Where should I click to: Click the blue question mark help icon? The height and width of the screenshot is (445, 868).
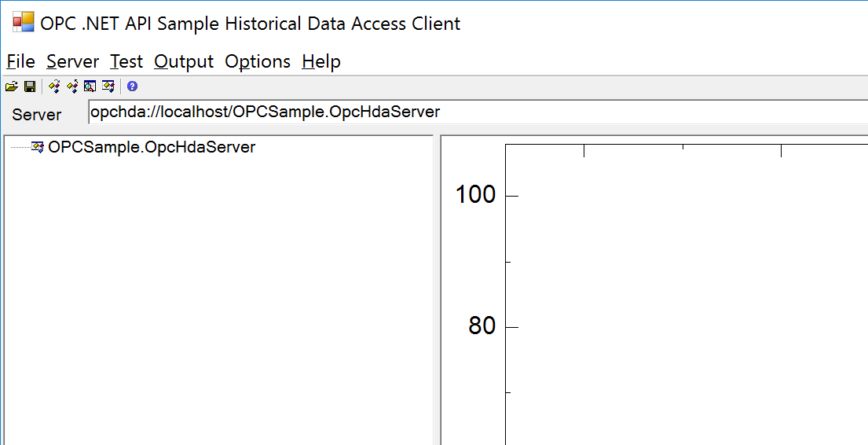tap(132, 86)
